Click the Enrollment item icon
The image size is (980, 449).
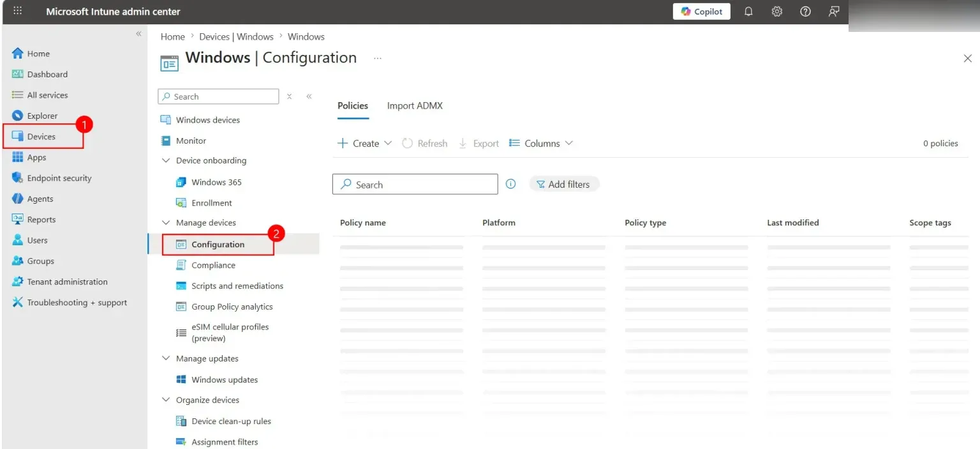coord(181,202)
